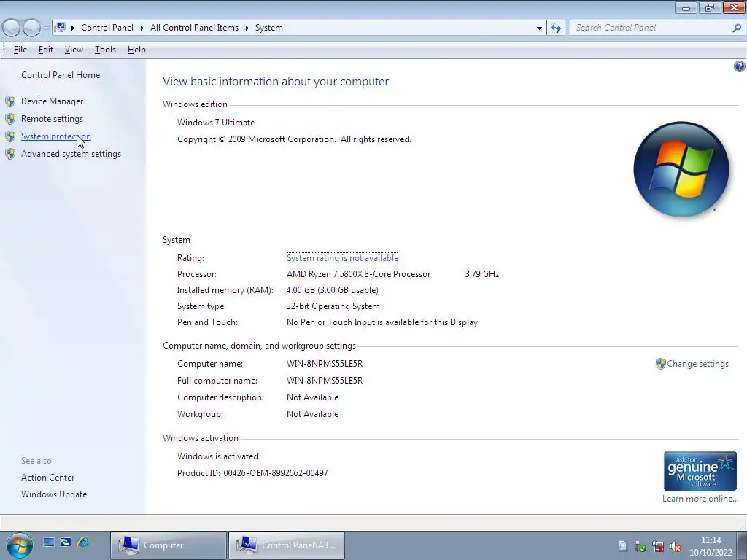
Task: Launch Internet Explorer from quick launch
Action: click(x=83, y=542)
